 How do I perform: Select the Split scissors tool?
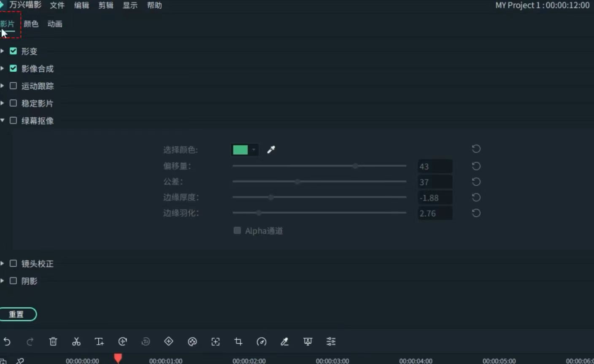[x=76, y=342]
